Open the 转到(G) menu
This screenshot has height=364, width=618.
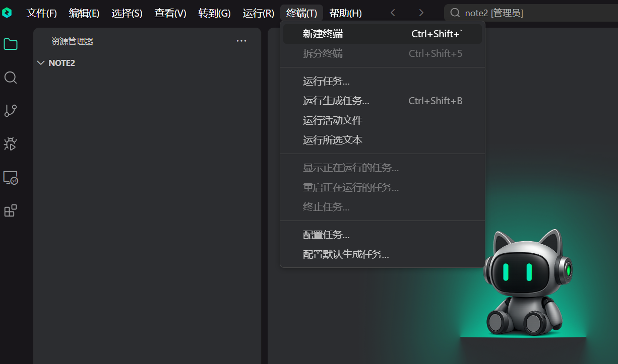214,13
